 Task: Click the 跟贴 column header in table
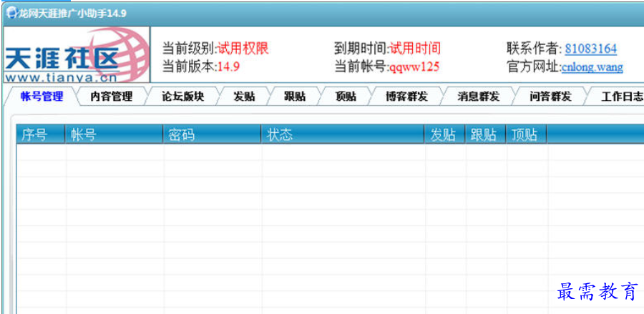485,134
